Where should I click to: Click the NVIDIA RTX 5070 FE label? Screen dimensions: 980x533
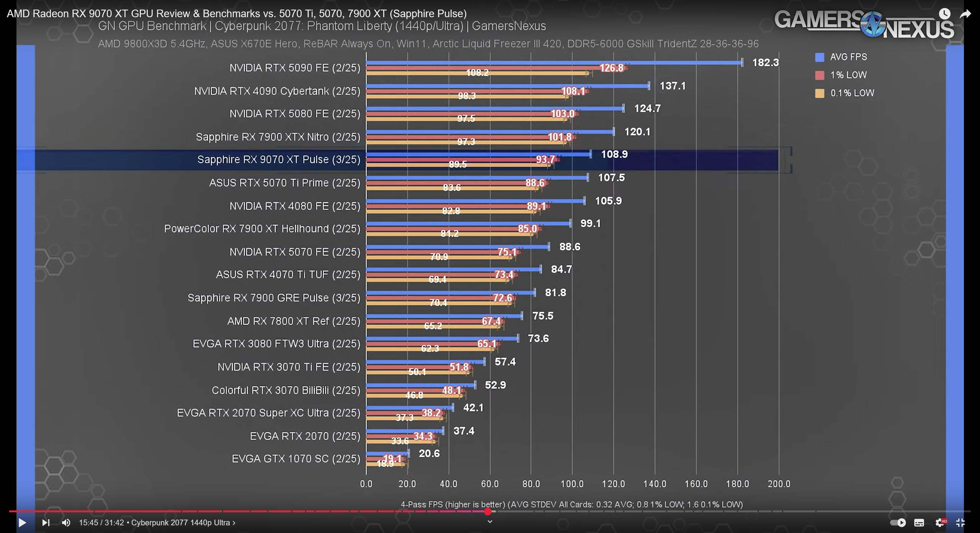[x=295, y=252]
